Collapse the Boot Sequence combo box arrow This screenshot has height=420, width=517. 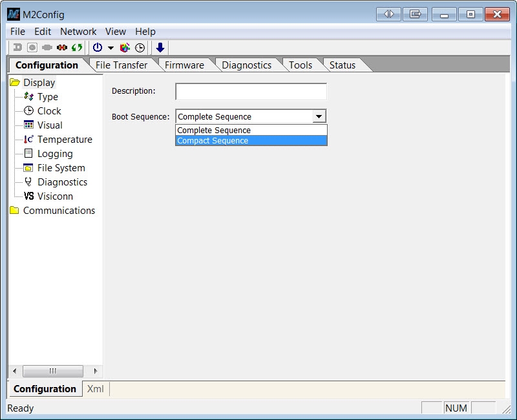(x=319, y=117)
